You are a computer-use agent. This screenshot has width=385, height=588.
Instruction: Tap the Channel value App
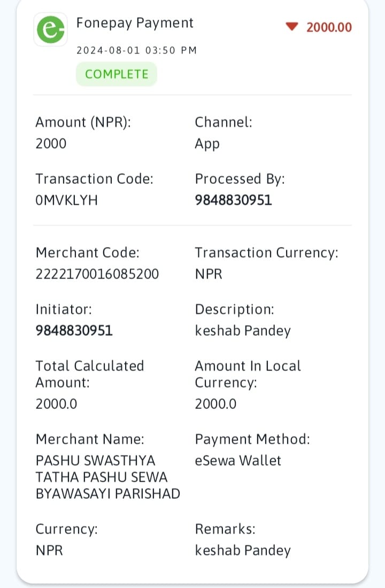207,144
